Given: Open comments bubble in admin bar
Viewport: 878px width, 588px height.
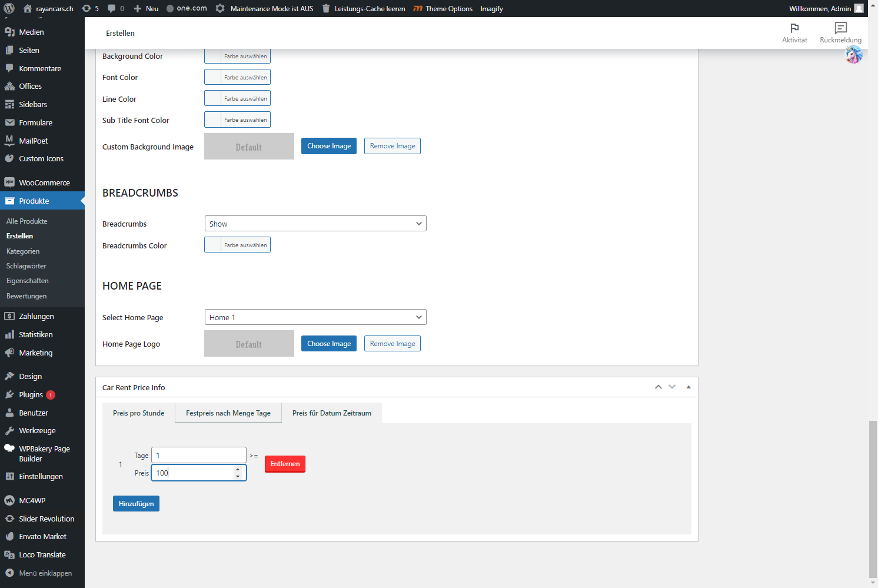Looking at the screenshot, I should tap(116, 8).
